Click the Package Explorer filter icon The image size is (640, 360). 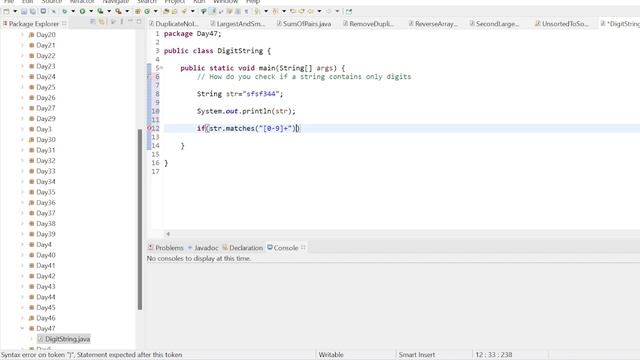(x=113, y=22)
